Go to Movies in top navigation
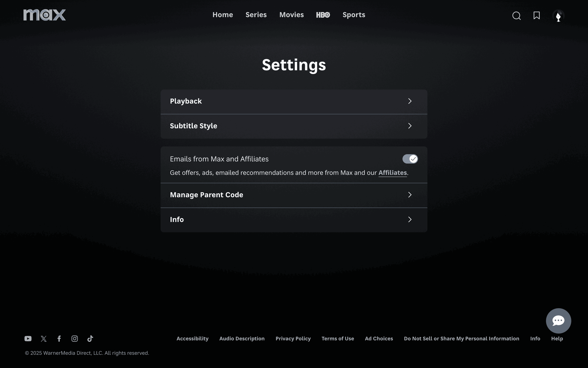This screenshot has width=588, height=368. (292, 15)
